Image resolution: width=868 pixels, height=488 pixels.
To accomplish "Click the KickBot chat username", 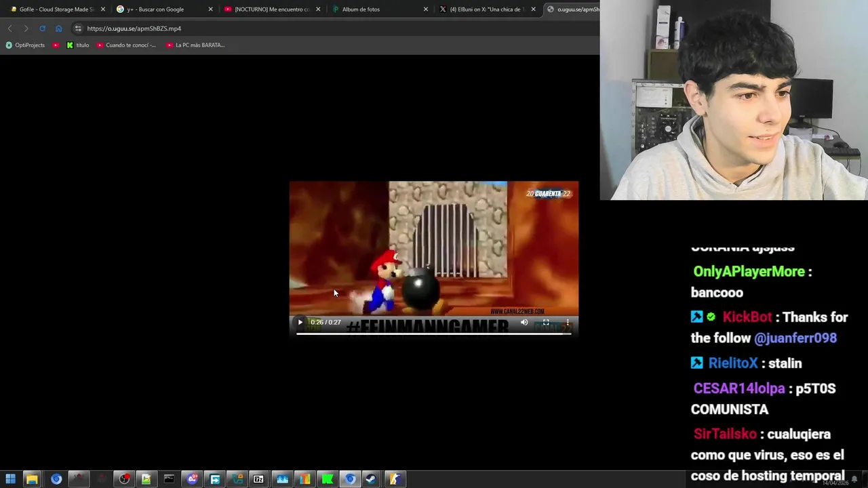I will pyautogui.click(x=747, y=317).
